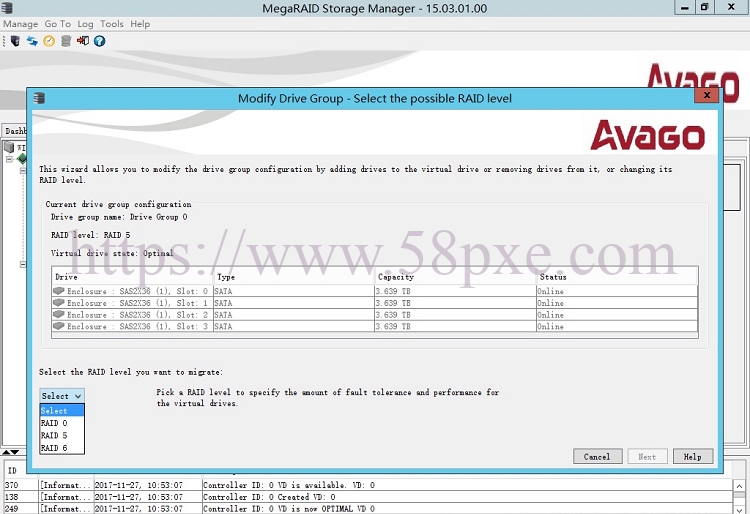Click the 'Drive group name: Drive Group 0' text
The width and height of the screenshot is (750, 514).
[x=119, y=217]
